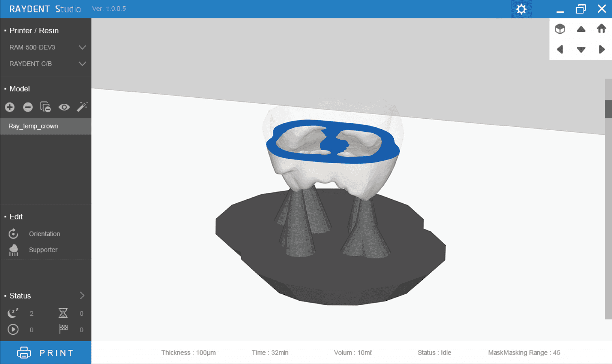Image resolution: width=612 pixels, height=364 pixels.
Task: Click the remove model minus icon
Action: pos(28,107)
